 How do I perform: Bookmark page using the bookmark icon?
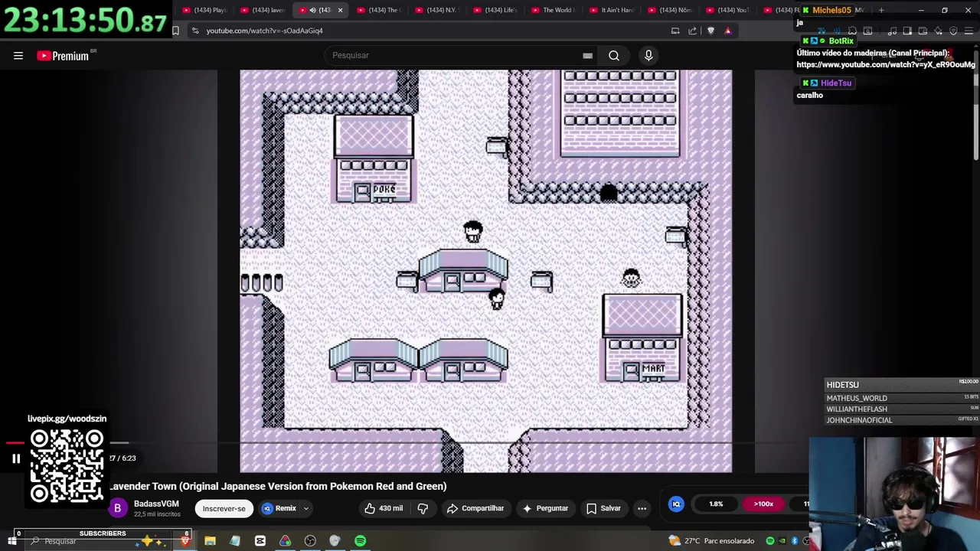(175, 31)
